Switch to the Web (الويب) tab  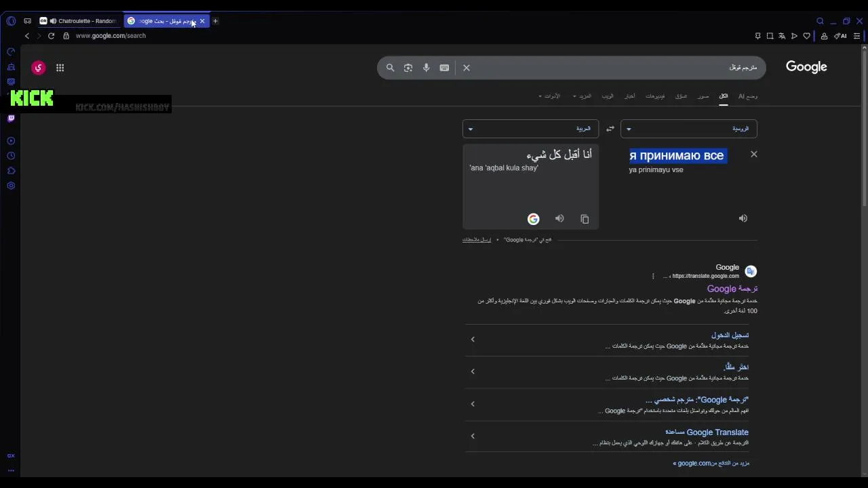coord(608,96)
